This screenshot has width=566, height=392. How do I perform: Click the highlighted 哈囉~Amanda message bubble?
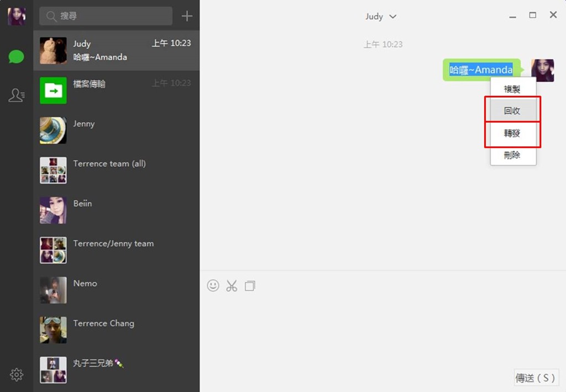[482, 70]
